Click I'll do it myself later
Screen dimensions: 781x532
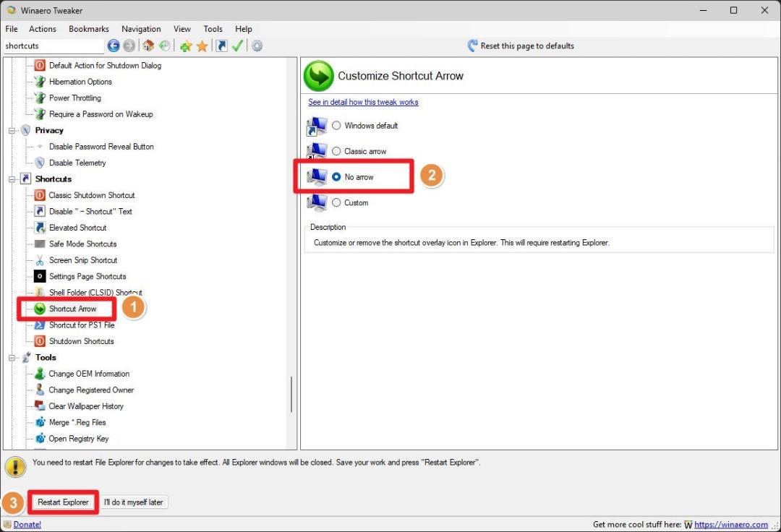pos(134,502)
